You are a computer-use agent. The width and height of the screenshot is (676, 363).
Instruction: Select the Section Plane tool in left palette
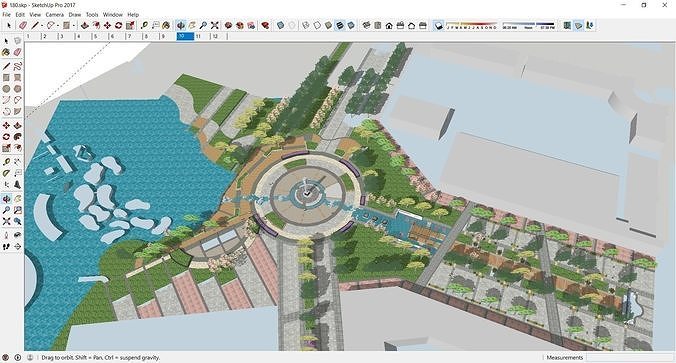17,247
